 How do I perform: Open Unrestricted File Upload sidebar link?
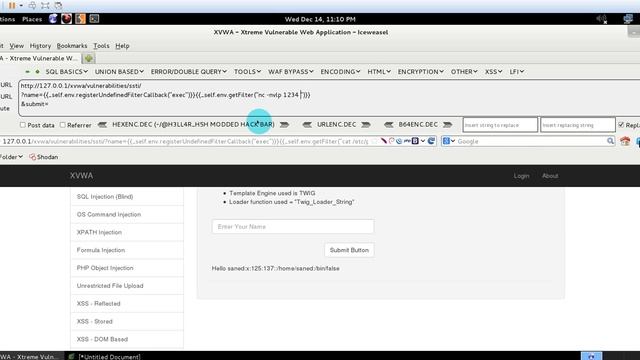tap(127, 286)
